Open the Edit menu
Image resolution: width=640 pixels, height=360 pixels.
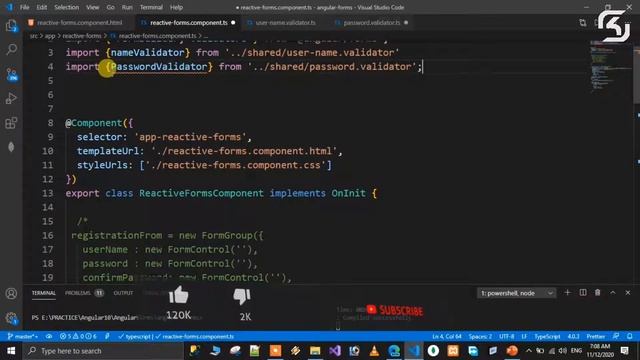tap(42, 7)
